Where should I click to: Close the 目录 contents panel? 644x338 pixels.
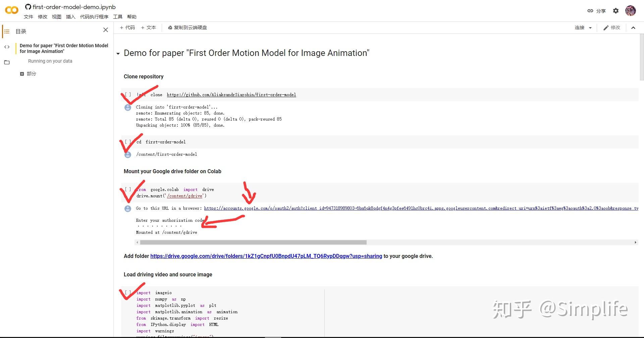pyautogui.click(x=106, y=30)
